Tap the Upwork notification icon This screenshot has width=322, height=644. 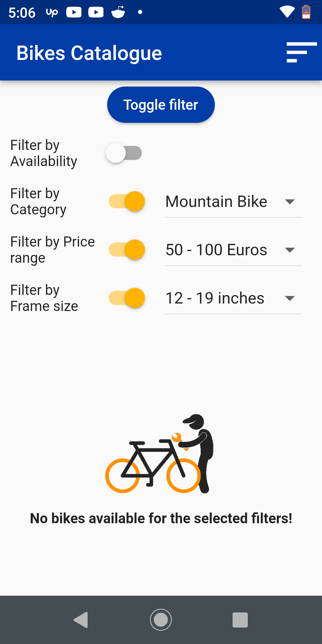[52, 12]
